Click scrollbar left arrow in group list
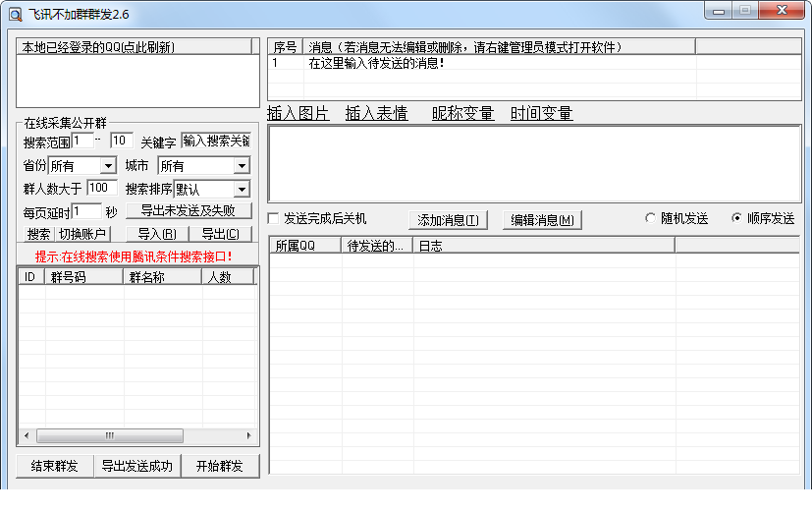This screenshot has width=812, height=512. point(27,435)
